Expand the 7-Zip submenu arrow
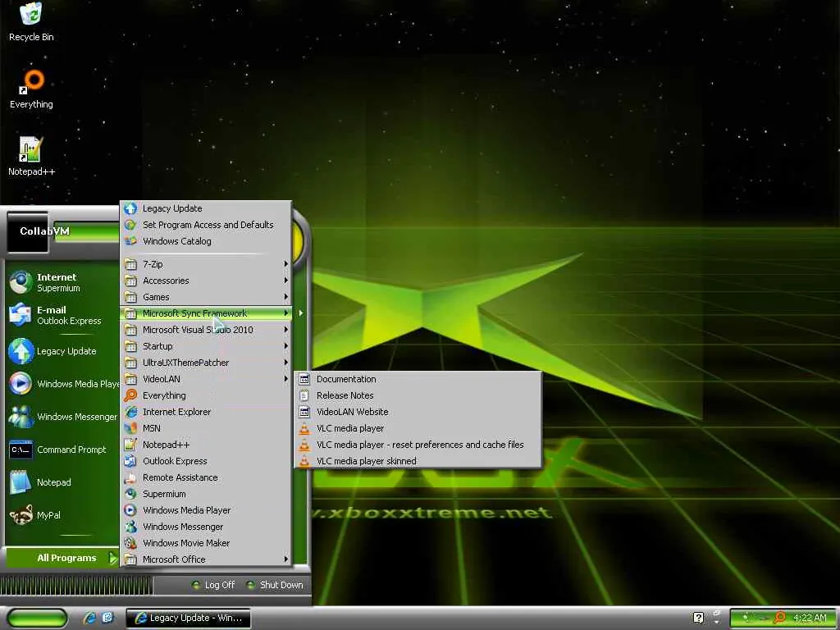The height and width of the screenshot is (630, 840). pyautogui.click(x=286, y=264)
